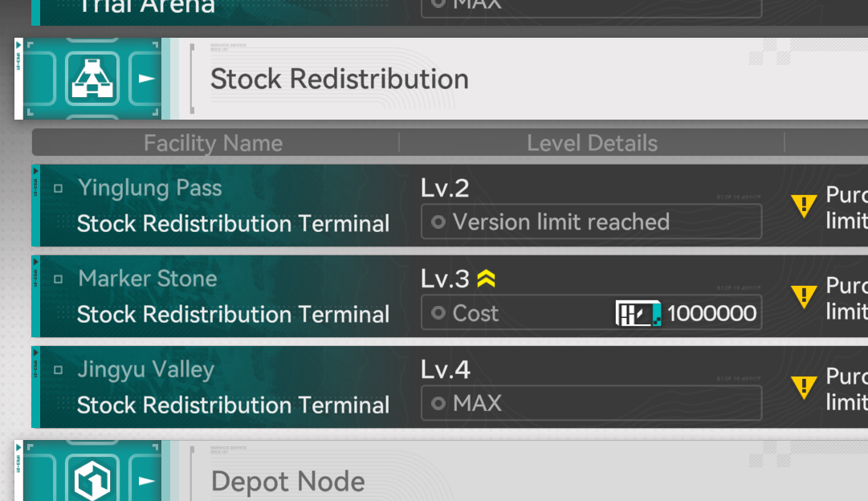Expand the Depot Node section header
Viewport: 868px width, 501px height.
441,470
